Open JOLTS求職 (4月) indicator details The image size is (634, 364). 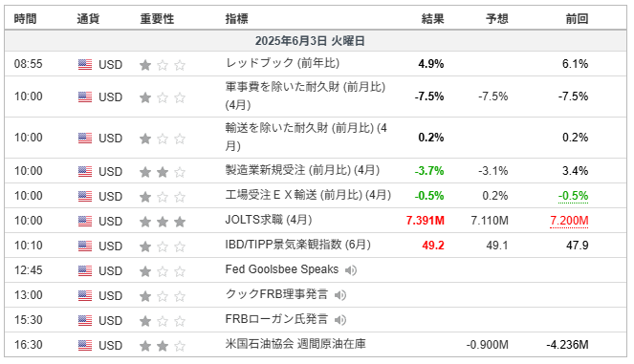[269, 220]
